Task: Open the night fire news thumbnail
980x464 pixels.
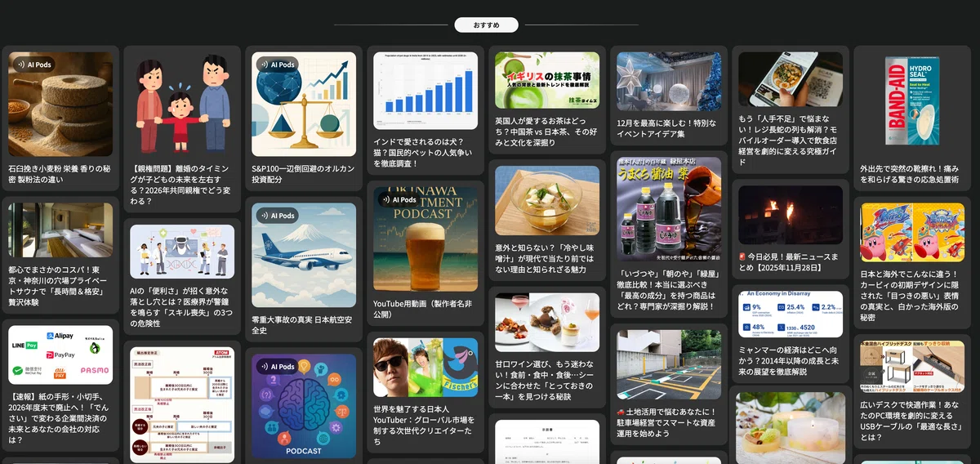Action: [791, 214]
